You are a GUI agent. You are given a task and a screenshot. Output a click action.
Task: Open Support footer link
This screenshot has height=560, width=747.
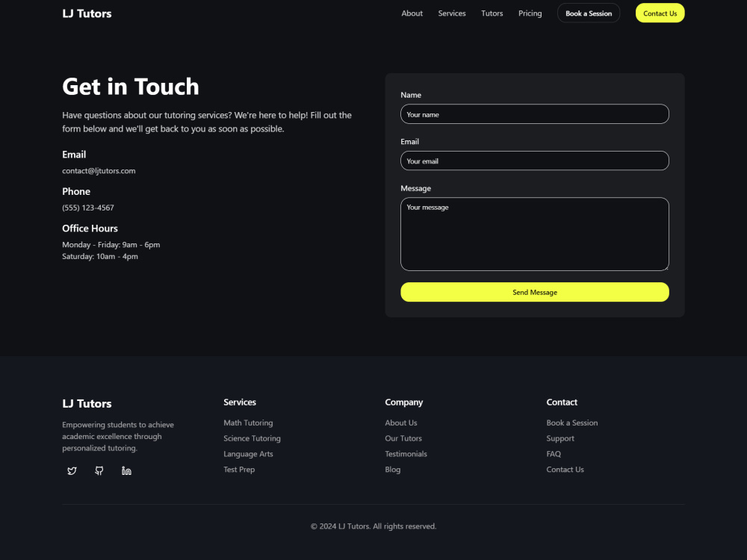pyautogui.click(x=560, y=438)
